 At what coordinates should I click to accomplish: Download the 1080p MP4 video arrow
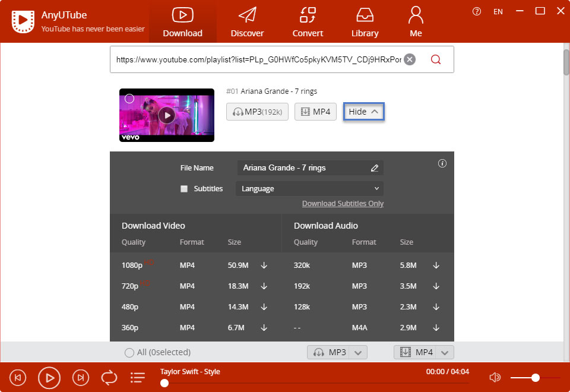tap(264, 265)
